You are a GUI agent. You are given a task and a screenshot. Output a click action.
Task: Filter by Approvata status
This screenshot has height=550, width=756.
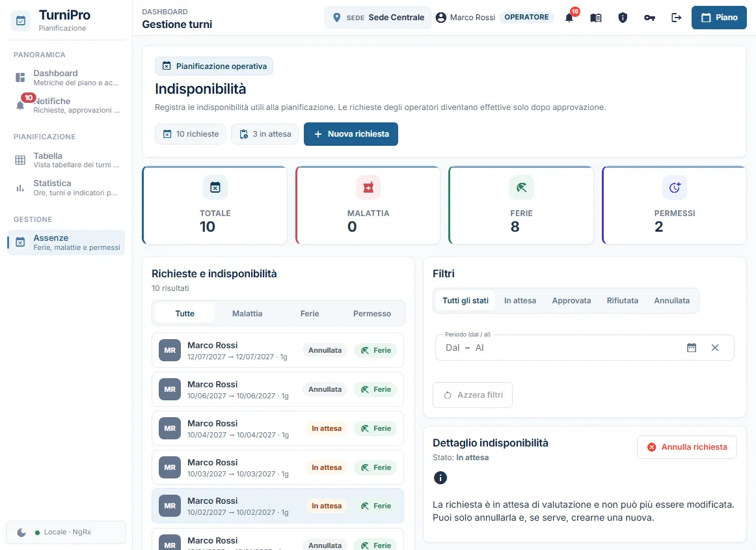[x=571, y=301]
